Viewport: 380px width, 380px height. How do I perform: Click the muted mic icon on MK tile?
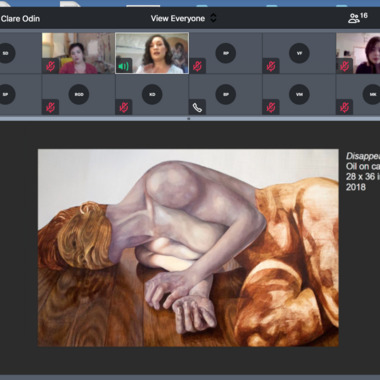[x=344, y=107]
